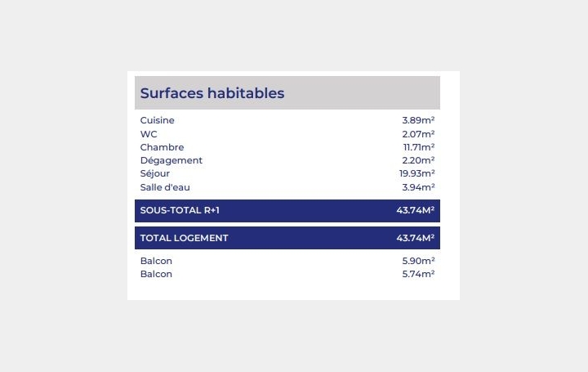The image size is (588, 372).
Task: Select the Salle d'eau row label
Action: [x=165, y=187]
